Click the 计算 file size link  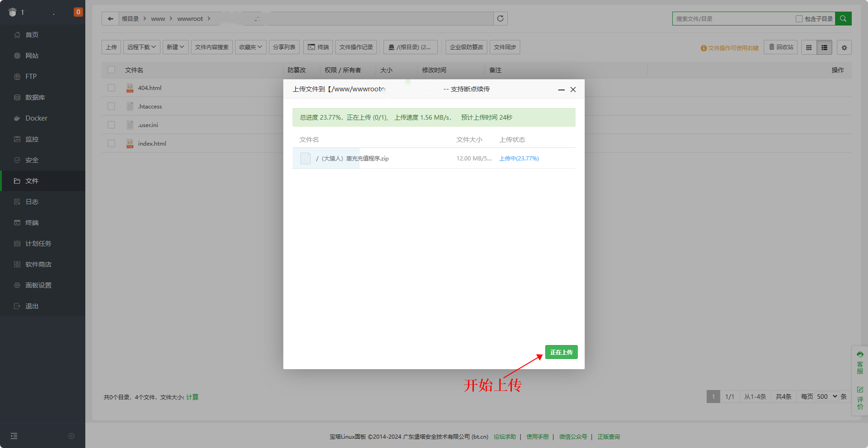click(192, 397)
